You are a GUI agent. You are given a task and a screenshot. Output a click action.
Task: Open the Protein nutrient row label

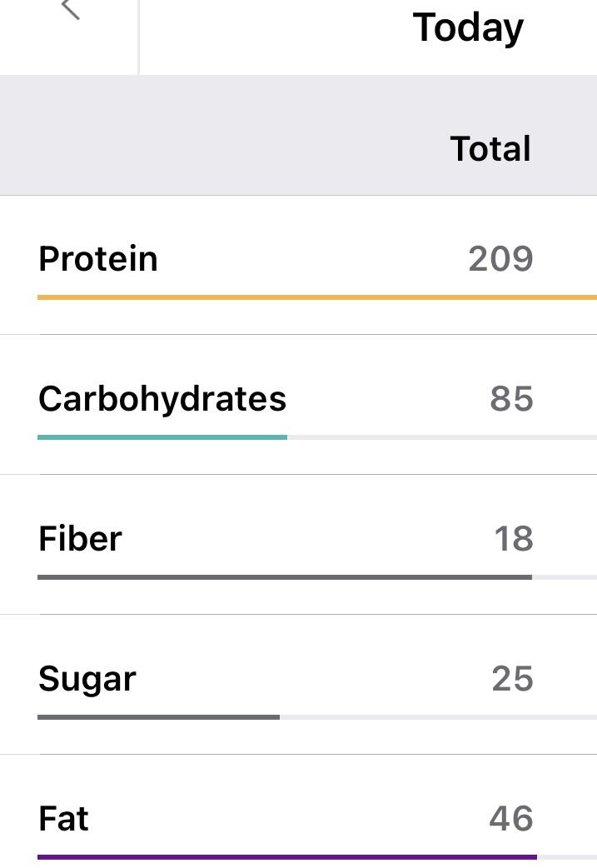click(98, 259)
